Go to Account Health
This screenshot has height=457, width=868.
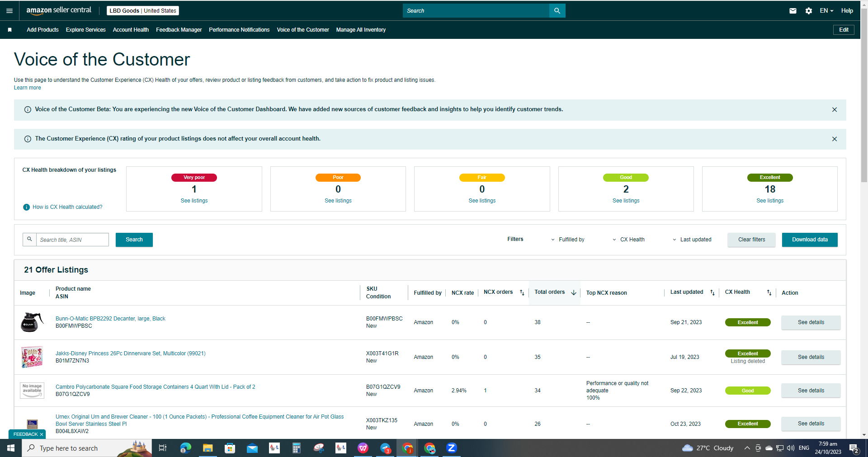pos(131,30)
